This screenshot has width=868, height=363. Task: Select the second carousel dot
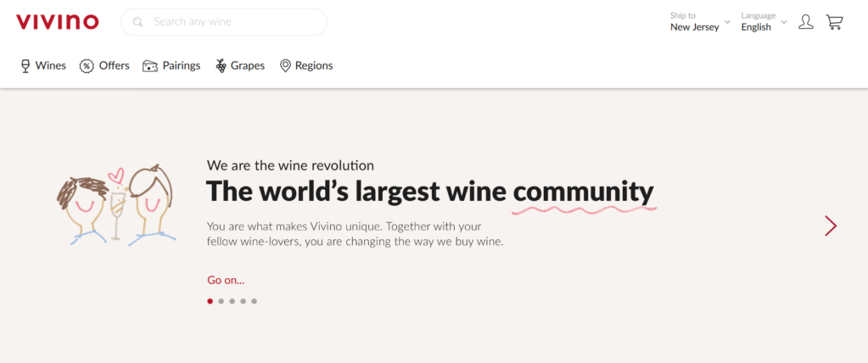221,301
